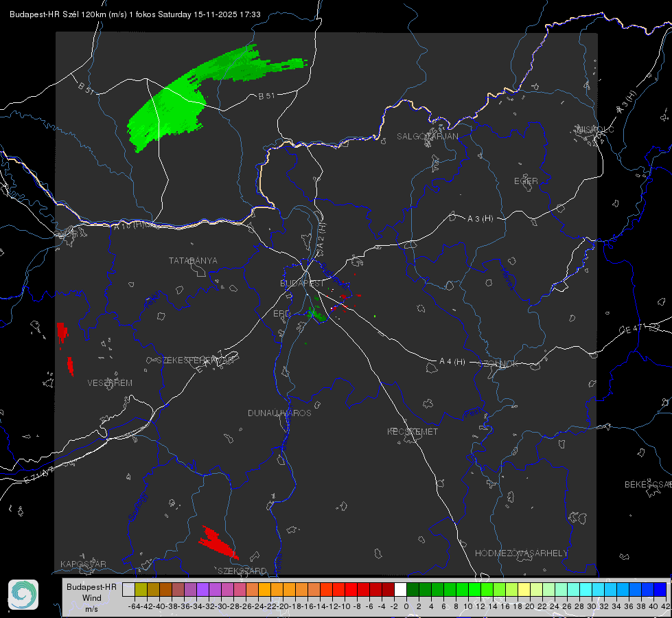Click the blue 'Somogy' county label
This screenshot has height=618, width=672.
point(138,507)
